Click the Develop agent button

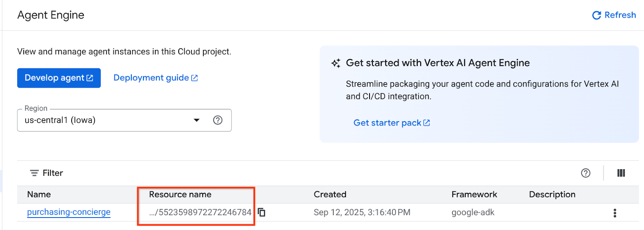pyautogui.click(x=59, y=78)
